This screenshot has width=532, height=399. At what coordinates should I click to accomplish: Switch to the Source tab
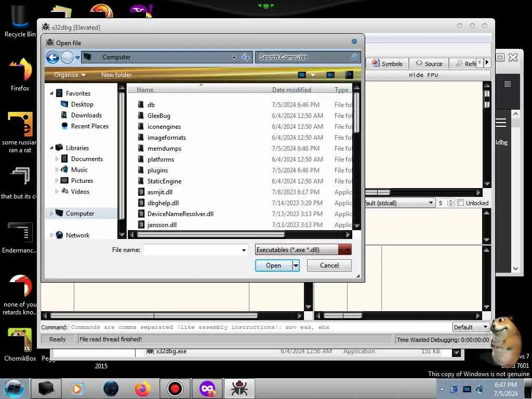click(429, 63)
